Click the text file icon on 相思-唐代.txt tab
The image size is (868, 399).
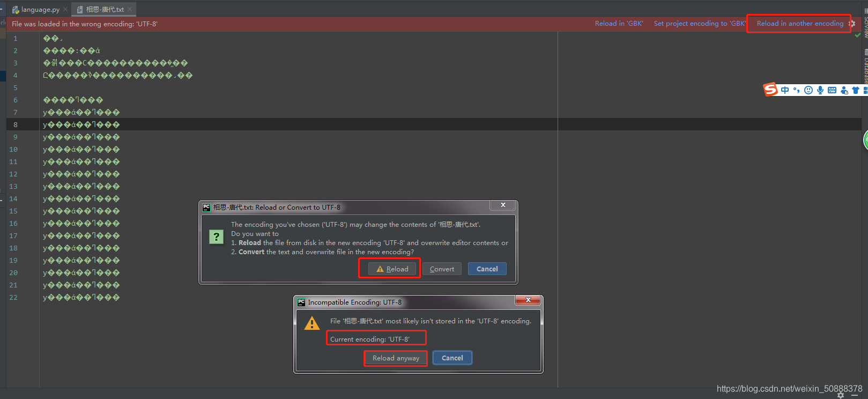click(x=80, y=10)
